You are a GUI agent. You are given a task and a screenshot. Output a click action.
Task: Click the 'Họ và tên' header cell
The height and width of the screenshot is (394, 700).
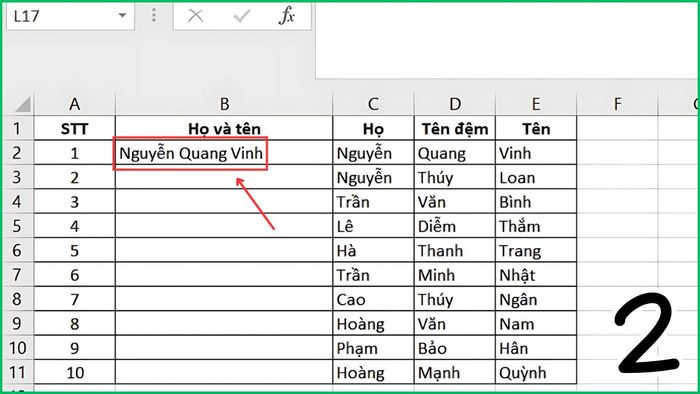(224, 129)
